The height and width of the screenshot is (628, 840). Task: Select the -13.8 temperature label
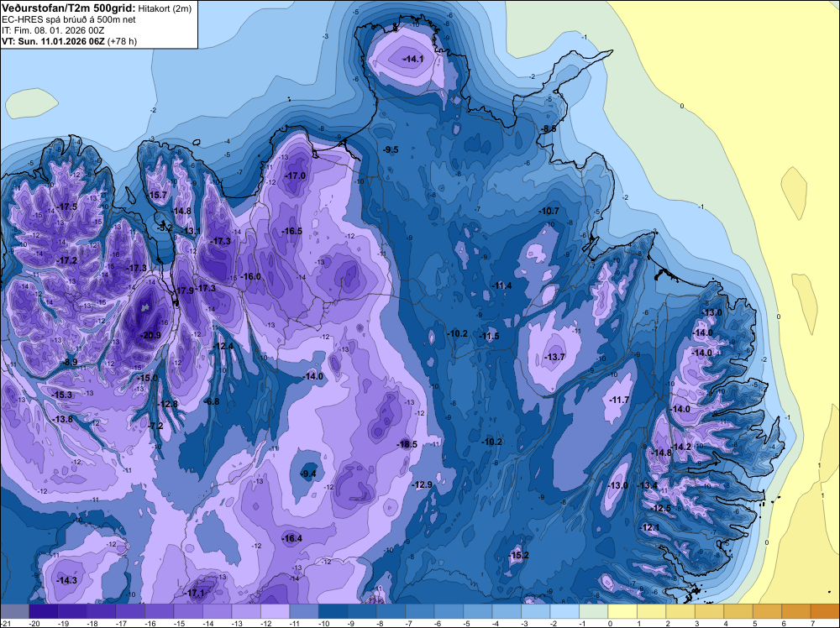pos(63,419)
